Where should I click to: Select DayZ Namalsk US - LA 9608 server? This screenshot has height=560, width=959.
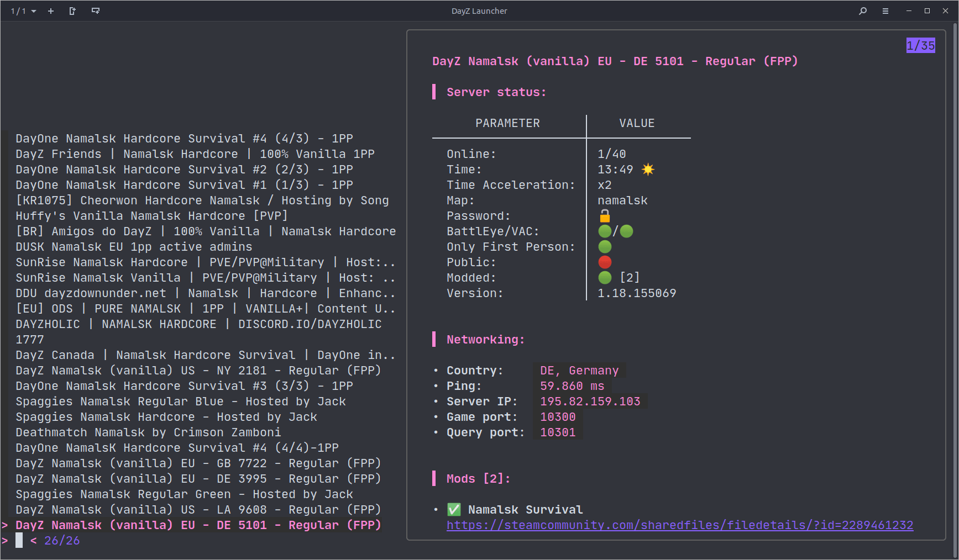click(198, 510)
